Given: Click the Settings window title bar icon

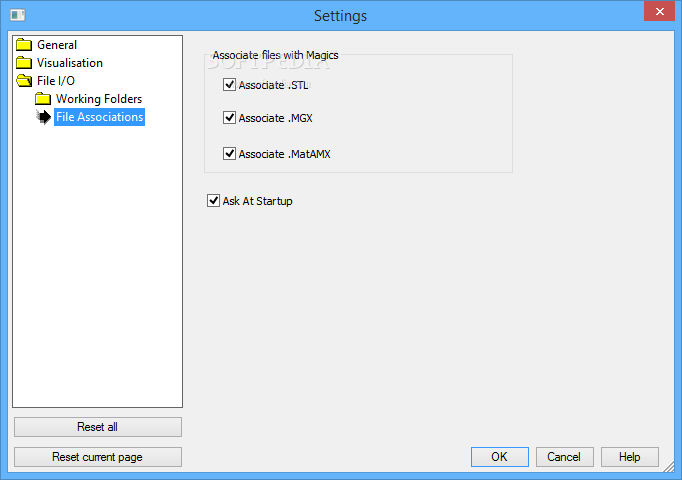Looking at the screenshot, I should tap(17, 15).
